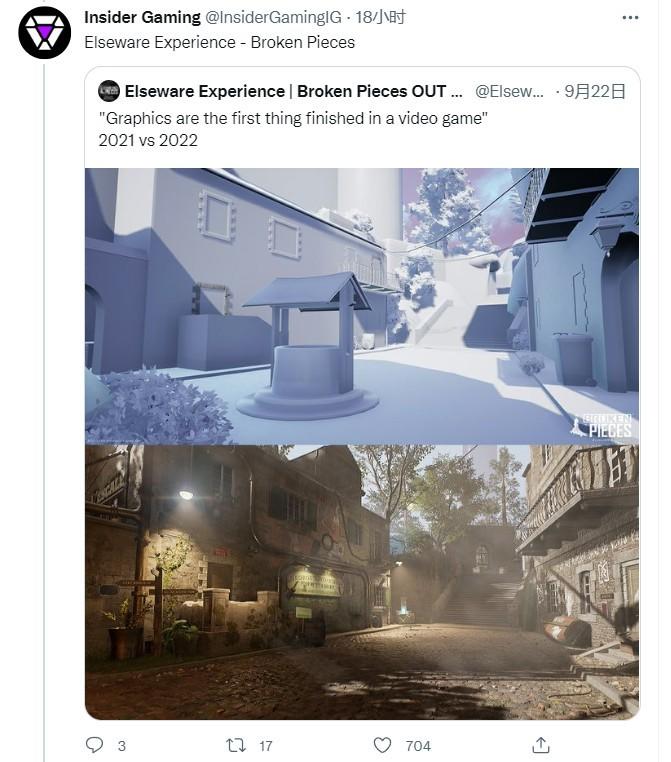Image resolution: width=671 pixels, height=762 pixels.
Task: Retweet this post using the retweet icon
Action: 236,745
